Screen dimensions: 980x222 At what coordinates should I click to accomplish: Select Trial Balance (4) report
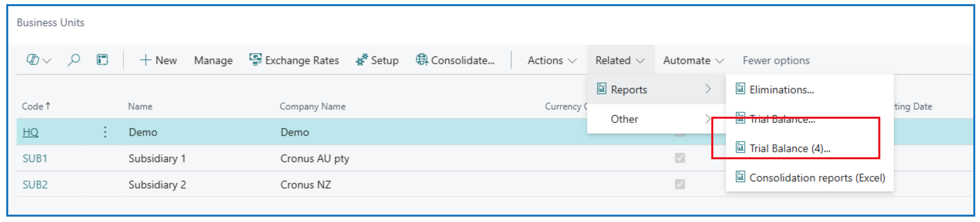[x=789, y=148]
